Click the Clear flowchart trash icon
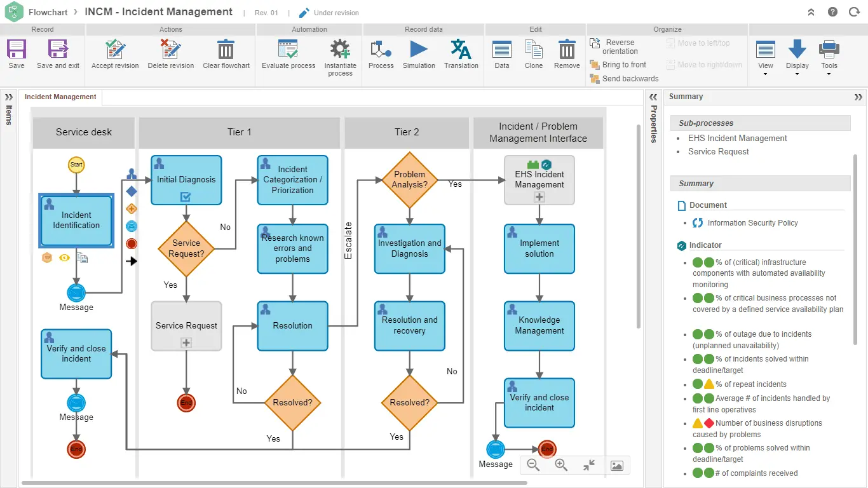Screen dimensions: 868x488 click(x=226, y=50)
